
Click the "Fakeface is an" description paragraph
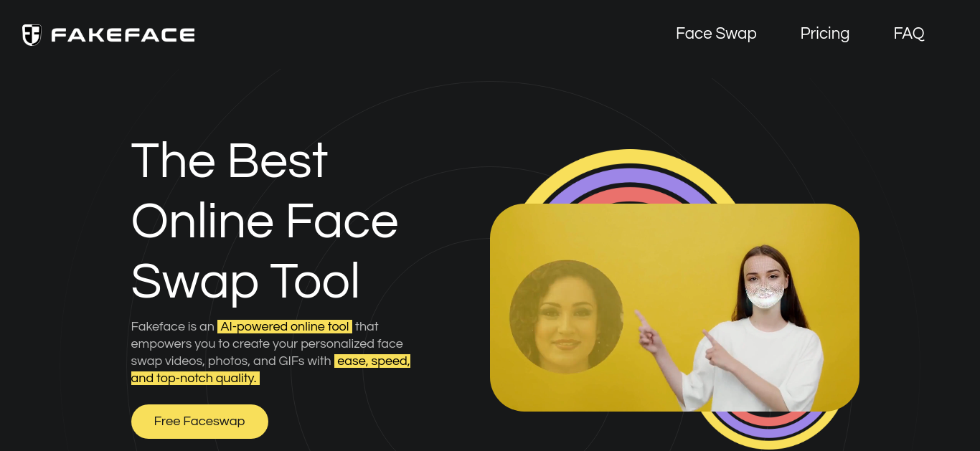[x=271, y=352]
